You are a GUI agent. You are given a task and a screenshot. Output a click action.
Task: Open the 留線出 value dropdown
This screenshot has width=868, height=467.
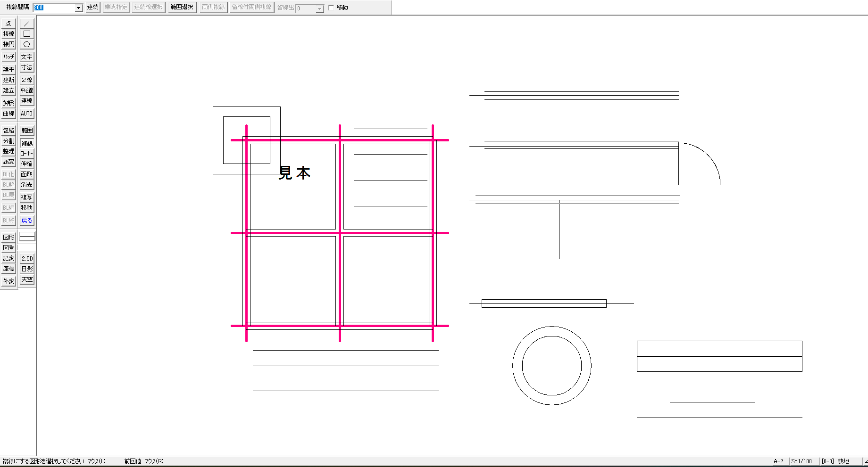tap(320, 8)
